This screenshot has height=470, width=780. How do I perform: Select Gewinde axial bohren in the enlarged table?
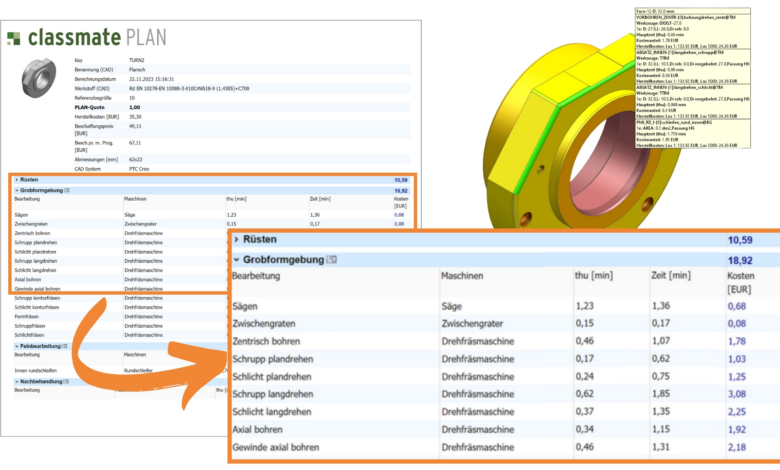(x=276, y=448)
